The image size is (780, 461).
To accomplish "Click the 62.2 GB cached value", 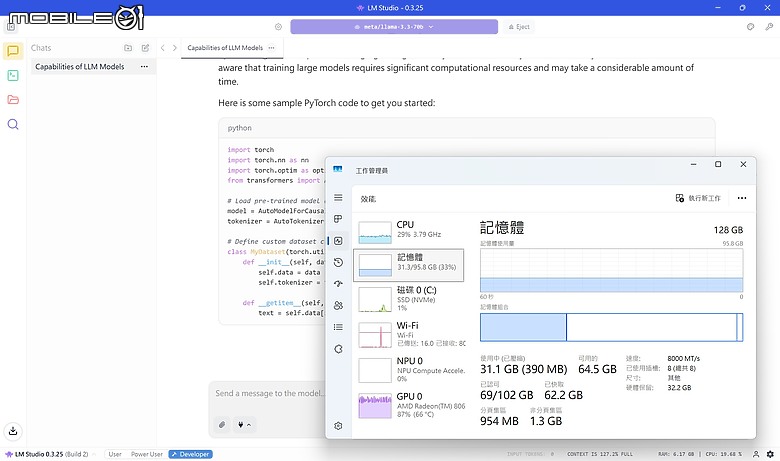I will (x=563, y=395).
